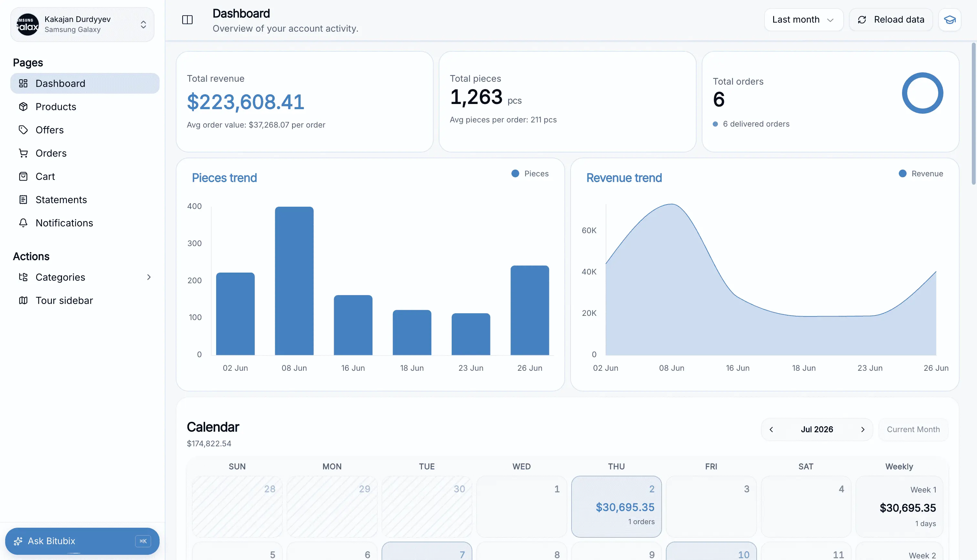
Task: Open the Products page
Action: (85, 107)
